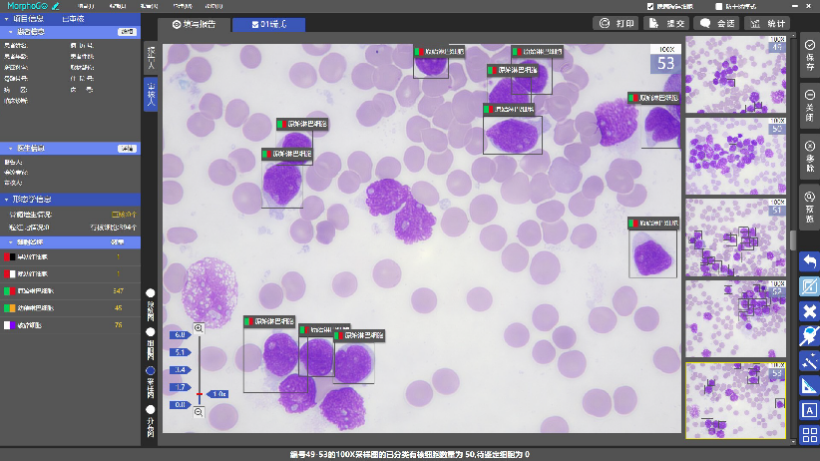Click the red-white cell class swatch

click(9, 274)
